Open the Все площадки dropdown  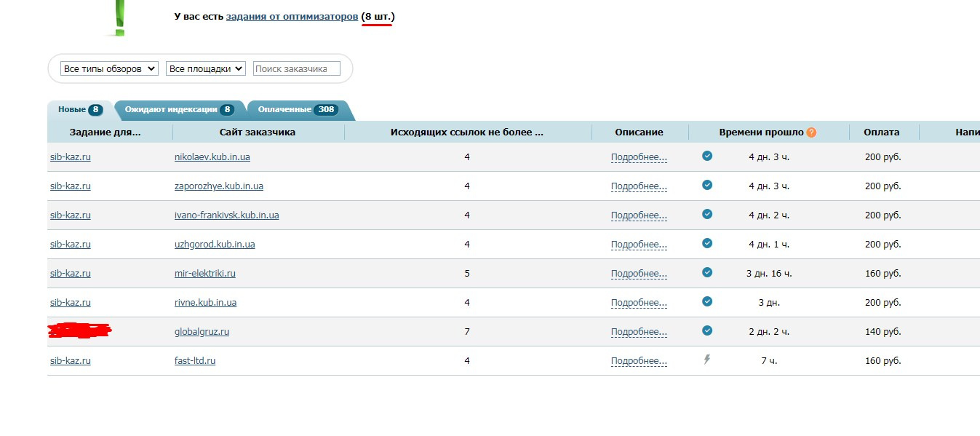206,68
